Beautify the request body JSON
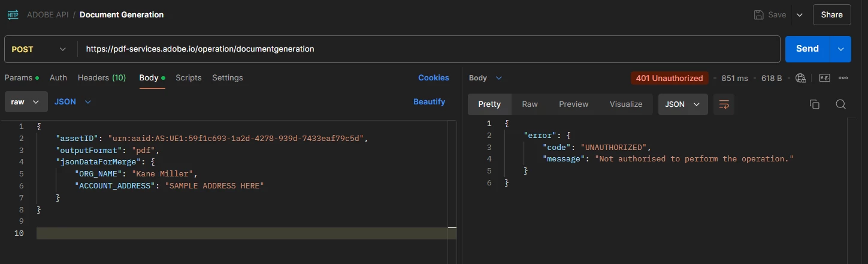 [430, 102]
